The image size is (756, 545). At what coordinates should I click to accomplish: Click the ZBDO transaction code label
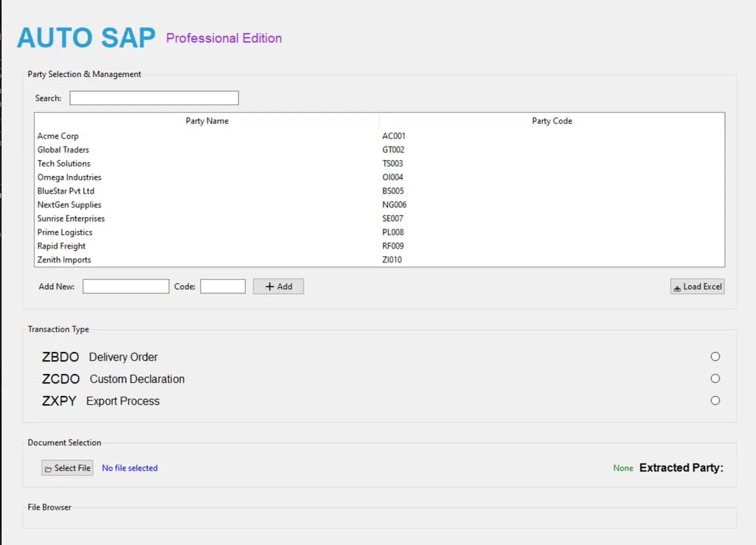[x=60, y=357]
